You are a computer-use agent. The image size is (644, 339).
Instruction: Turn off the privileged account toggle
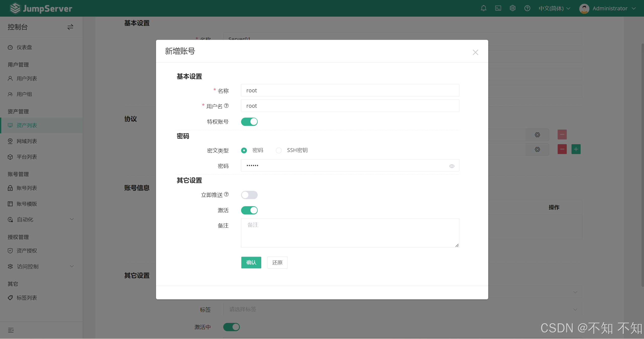249,122
